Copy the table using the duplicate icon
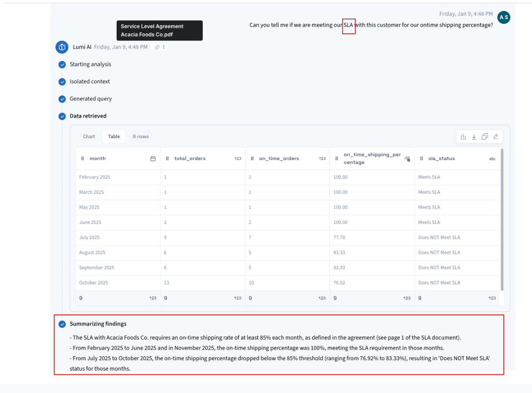Viewport: 532px width, 393px height. point(485,137)
